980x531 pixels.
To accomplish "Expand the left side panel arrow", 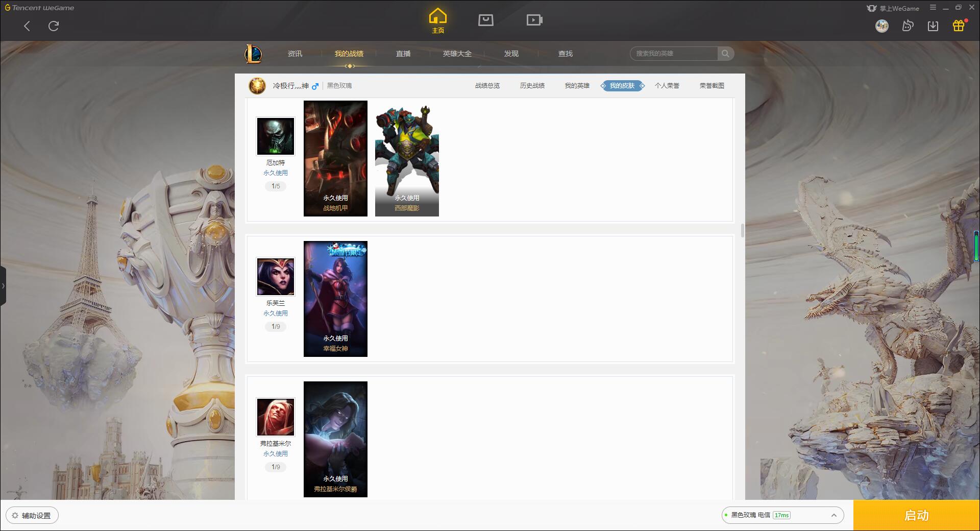I will 3,286.
